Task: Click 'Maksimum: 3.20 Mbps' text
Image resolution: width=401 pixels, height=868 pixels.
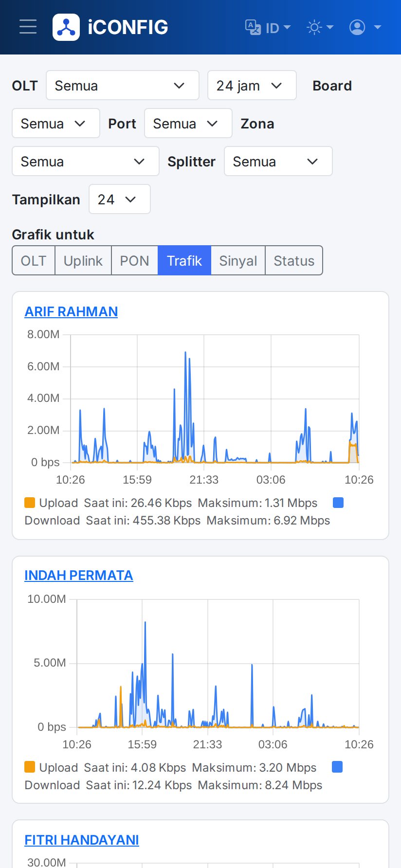Action: coord(254,767)
